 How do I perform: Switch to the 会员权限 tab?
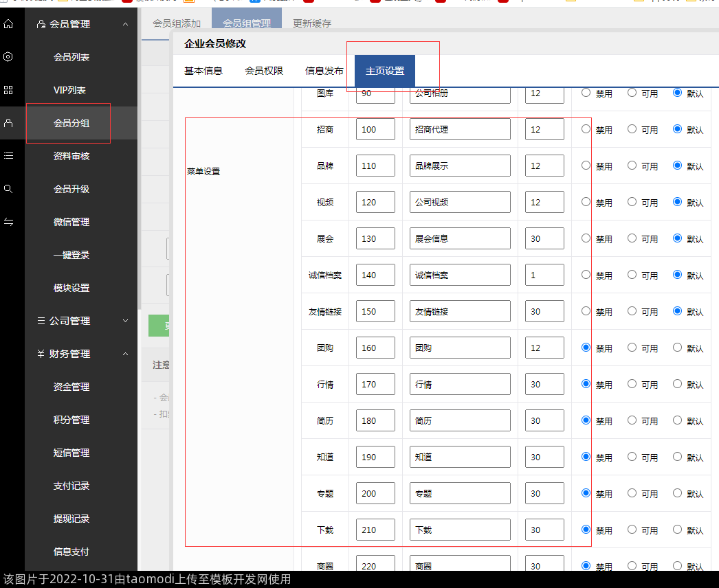[264, 71]
